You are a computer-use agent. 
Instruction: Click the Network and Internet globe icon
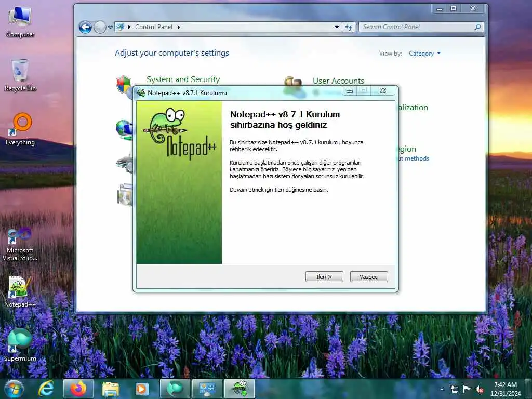coord(124,129)
